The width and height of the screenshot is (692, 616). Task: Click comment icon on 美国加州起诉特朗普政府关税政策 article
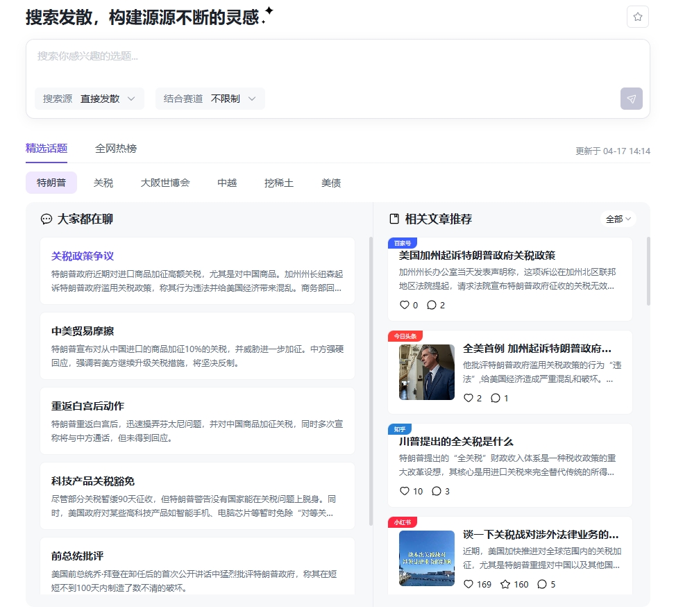pyautogui.click(x=431, y=305)
